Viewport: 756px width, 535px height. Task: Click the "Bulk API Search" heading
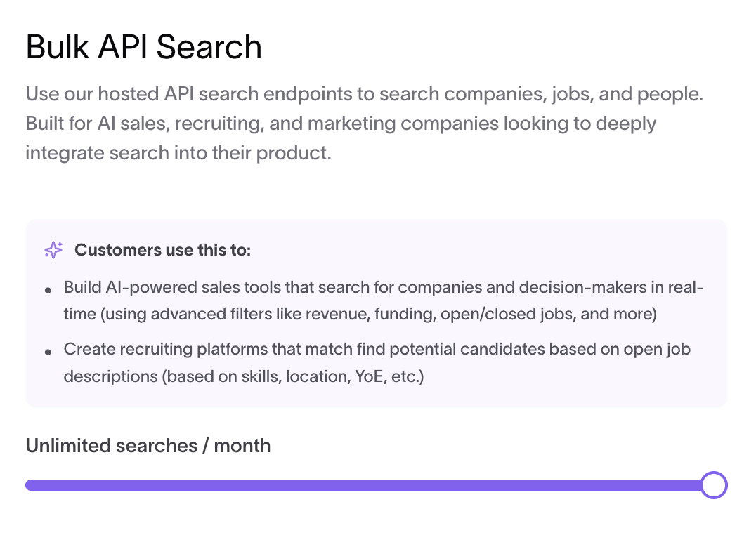coord(144,47)
